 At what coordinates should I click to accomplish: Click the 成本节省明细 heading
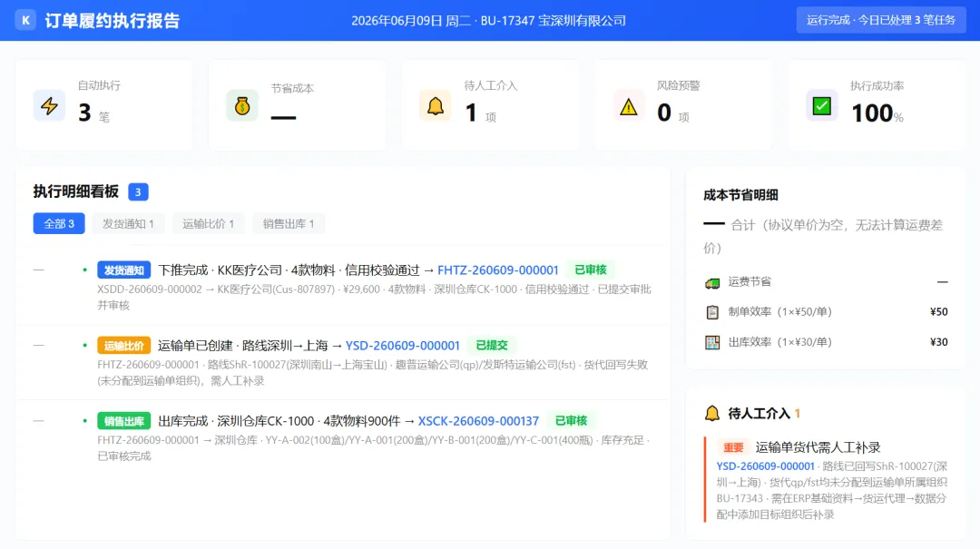740,195
